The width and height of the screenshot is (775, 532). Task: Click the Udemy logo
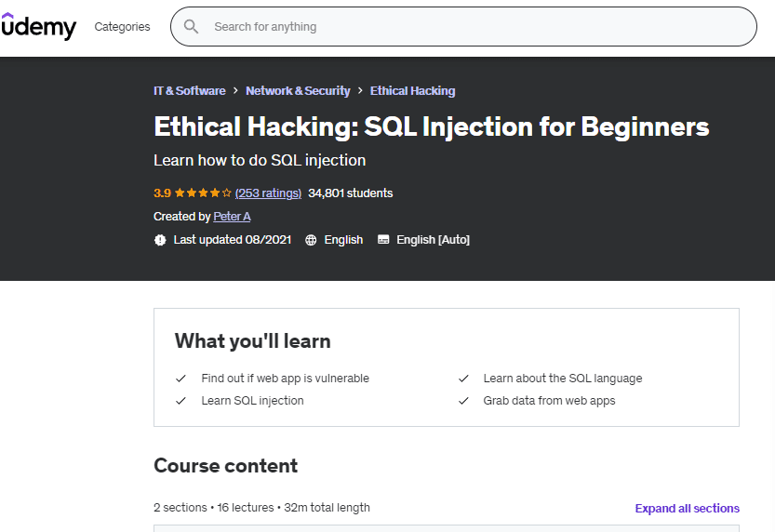tap(38, 27)
